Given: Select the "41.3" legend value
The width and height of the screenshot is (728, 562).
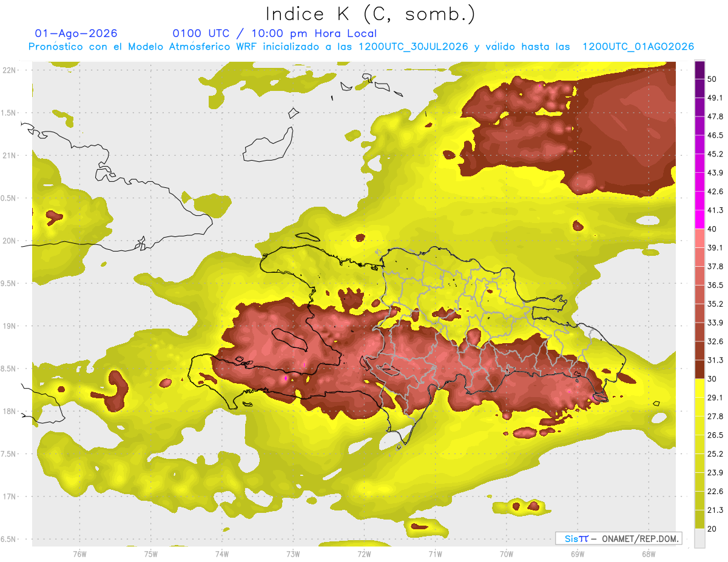Looking at the screenshot, I should tap(716, 210).
